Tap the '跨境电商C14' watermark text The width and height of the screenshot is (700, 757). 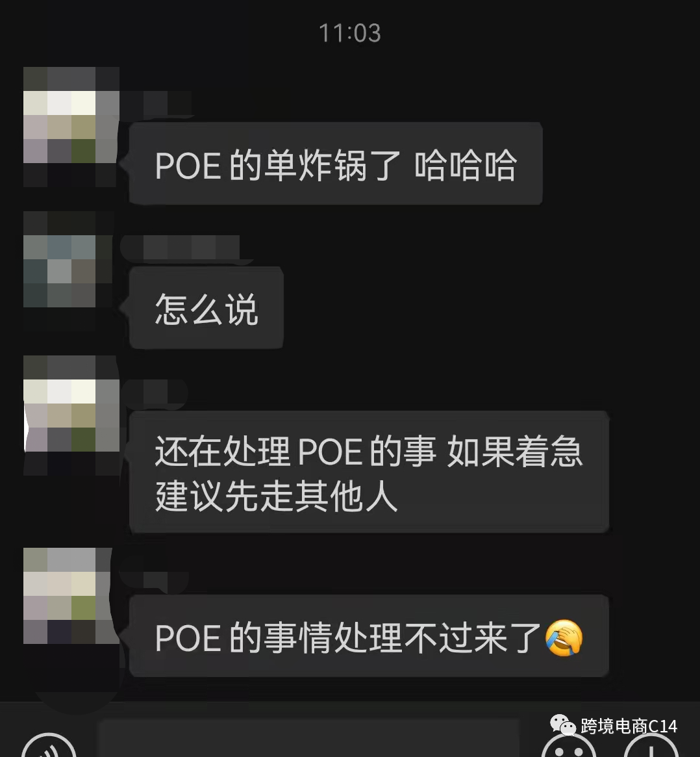[x=629, y=726]
